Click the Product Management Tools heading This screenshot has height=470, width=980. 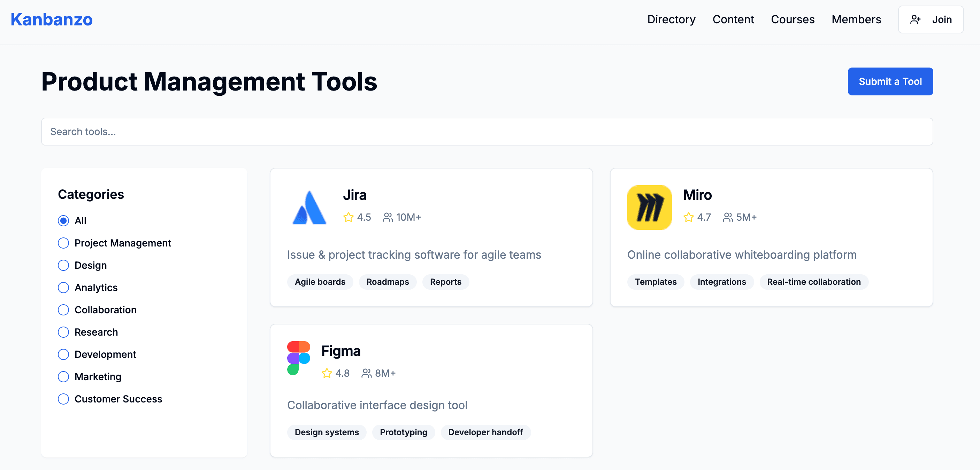209,82
